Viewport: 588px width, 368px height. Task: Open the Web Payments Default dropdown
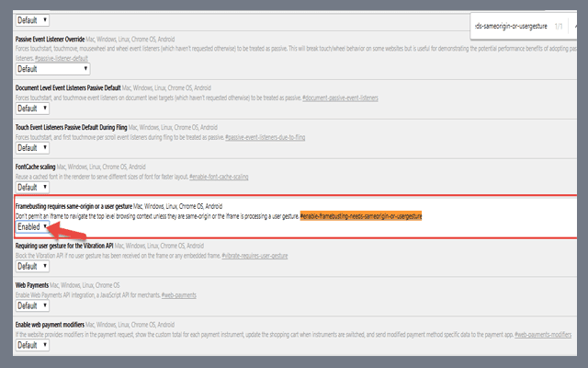(32, 305)
